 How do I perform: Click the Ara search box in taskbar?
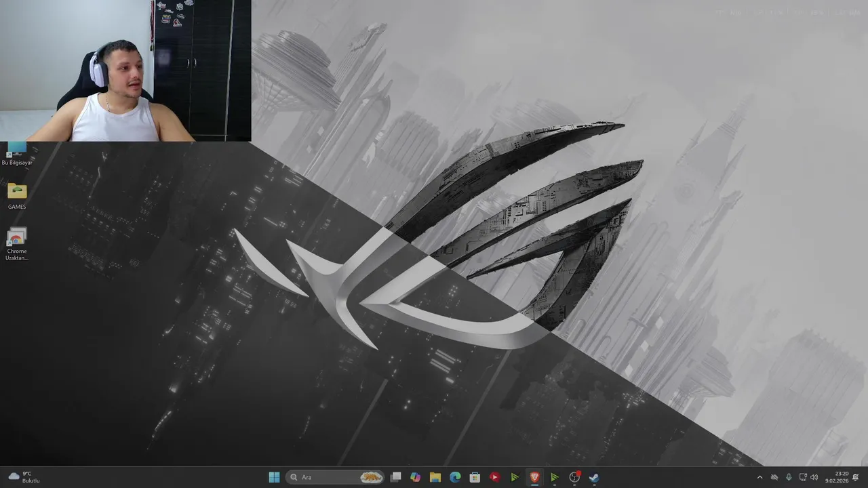pos(335,477)
